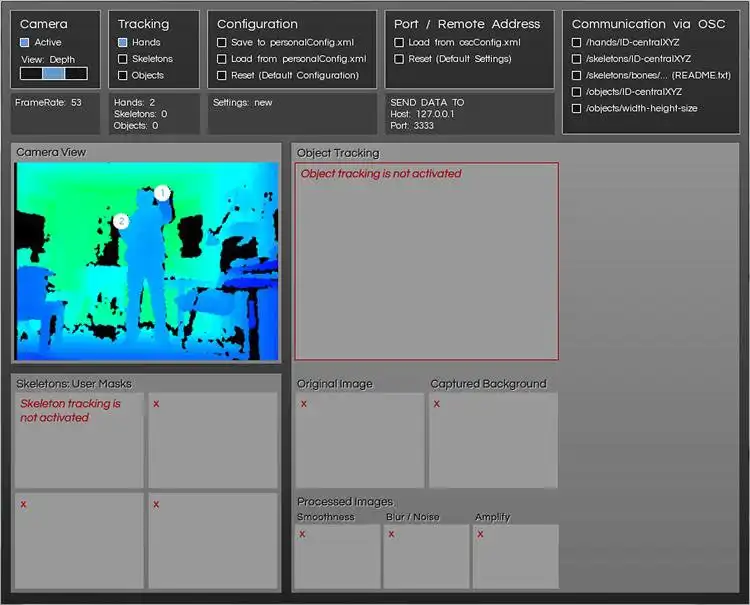Click hand marker 1 in camera view

[162, 193]
